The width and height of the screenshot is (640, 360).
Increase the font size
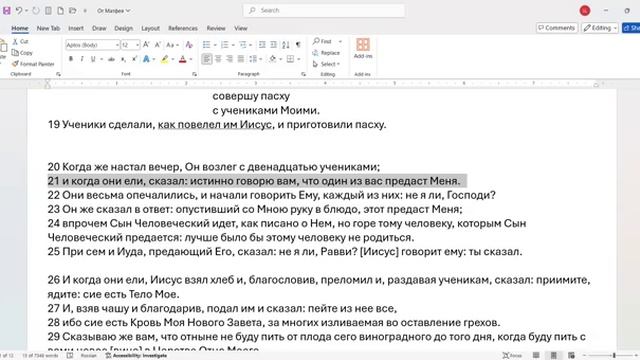coord(146,44)
